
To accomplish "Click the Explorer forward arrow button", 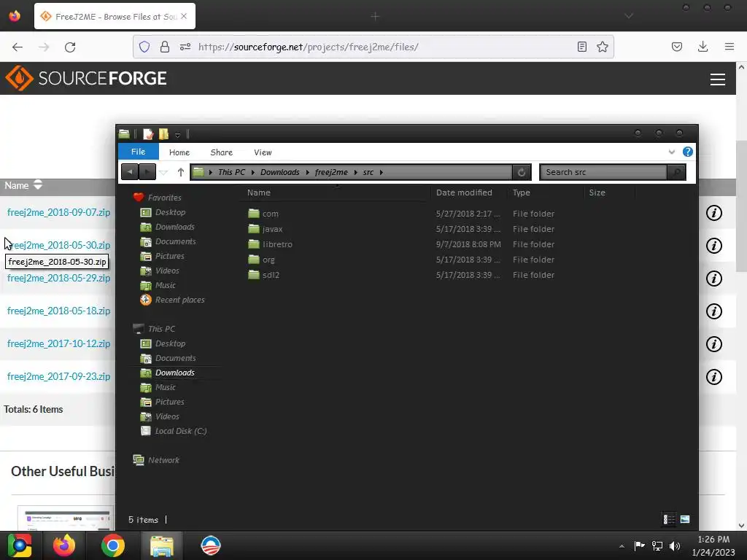I will (x=147, y=172).
